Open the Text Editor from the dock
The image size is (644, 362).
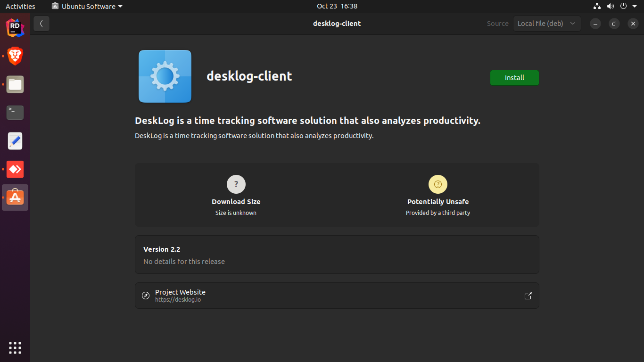[x=15, y=141]
